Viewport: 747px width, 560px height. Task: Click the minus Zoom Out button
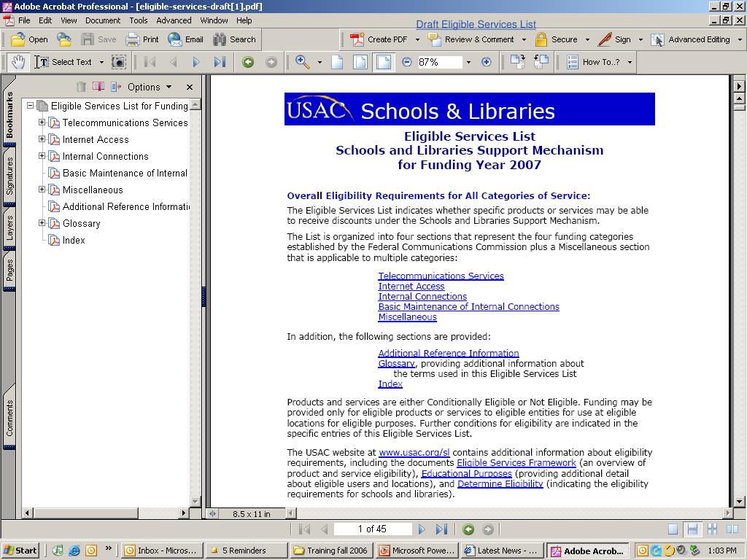coord(406,63)
